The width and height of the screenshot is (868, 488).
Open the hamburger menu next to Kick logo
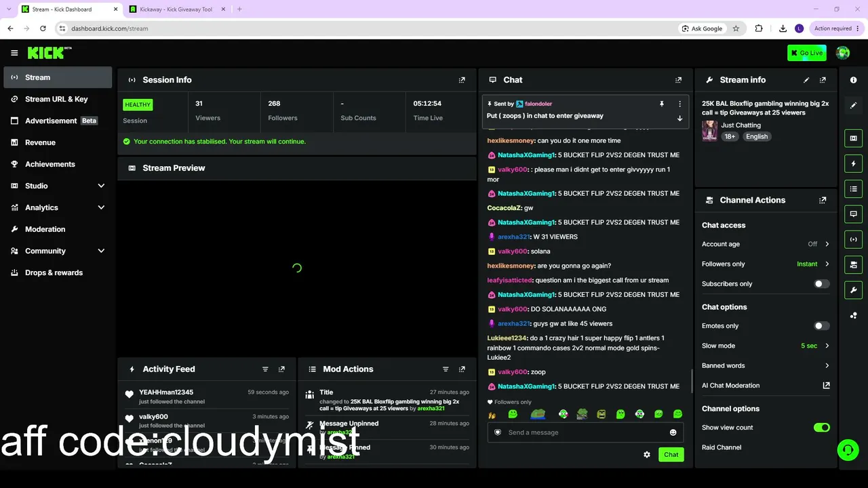(x=14, y=53)
